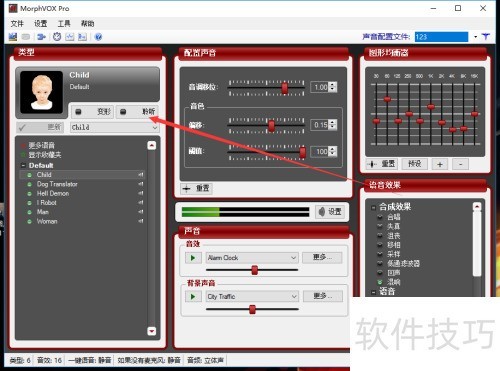
Task: Click the speaker icon on the Man row
Action: point(141,212)
